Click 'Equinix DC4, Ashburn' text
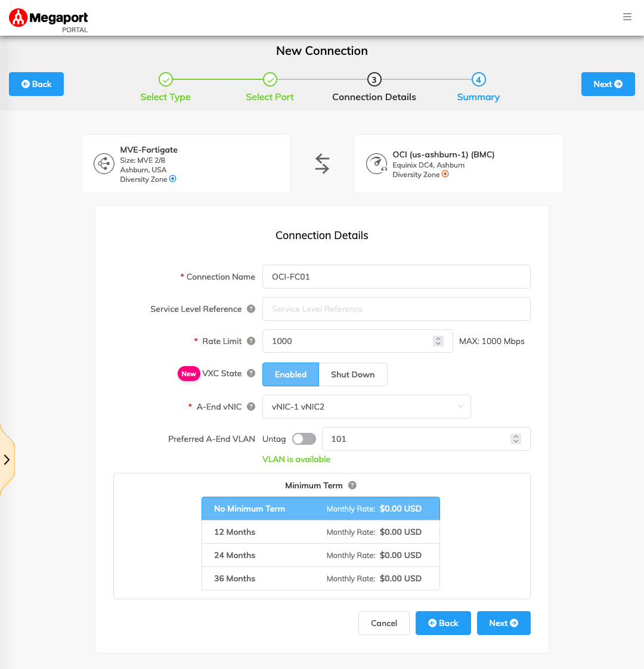This screenshot has height=669, width=644. (x=429, y=165)
